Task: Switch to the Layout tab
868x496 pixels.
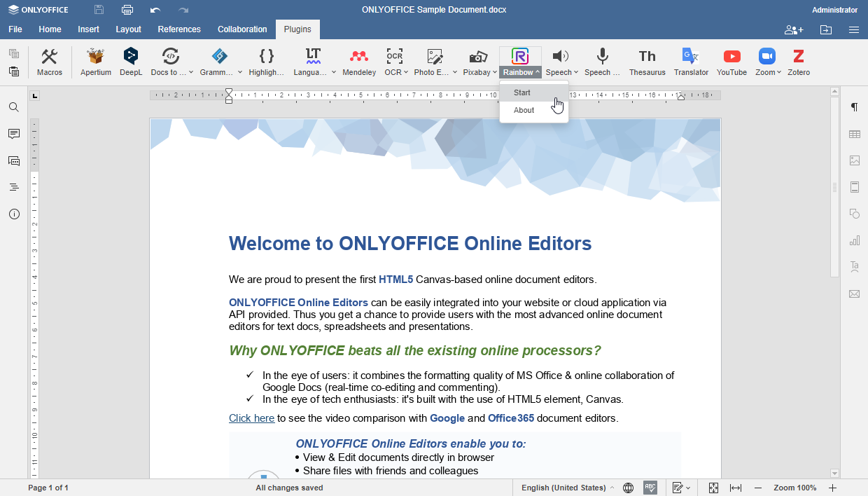Action: (x=129, y=29)
